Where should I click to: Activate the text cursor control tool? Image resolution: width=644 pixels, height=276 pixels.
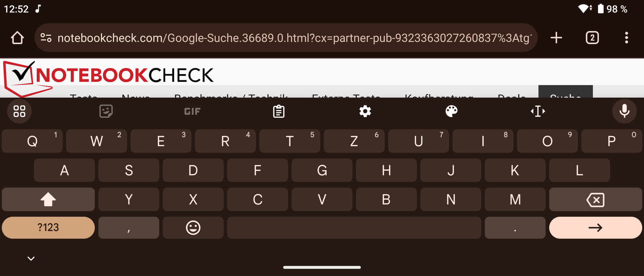(538, 111)
